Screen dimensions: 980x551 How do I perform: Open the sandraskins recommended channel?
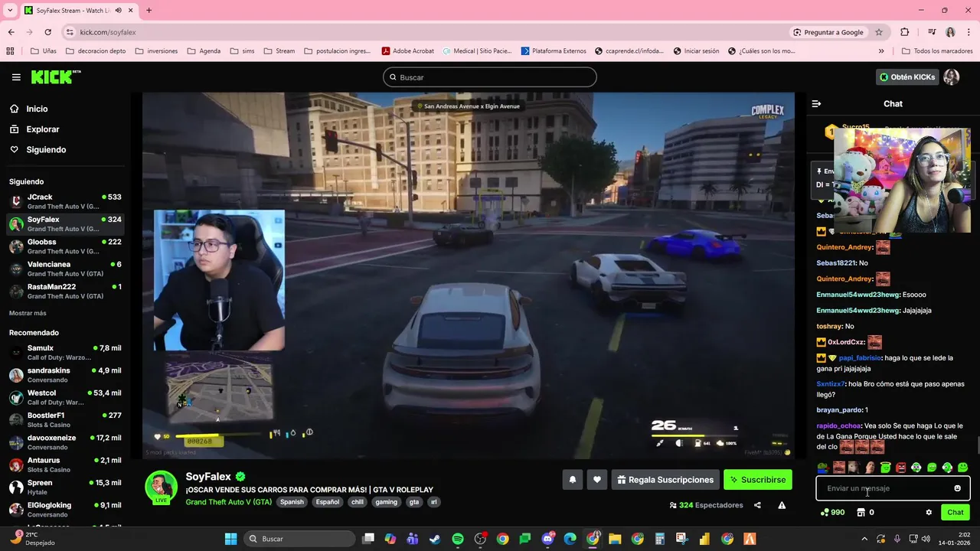[x=65, y=374]
